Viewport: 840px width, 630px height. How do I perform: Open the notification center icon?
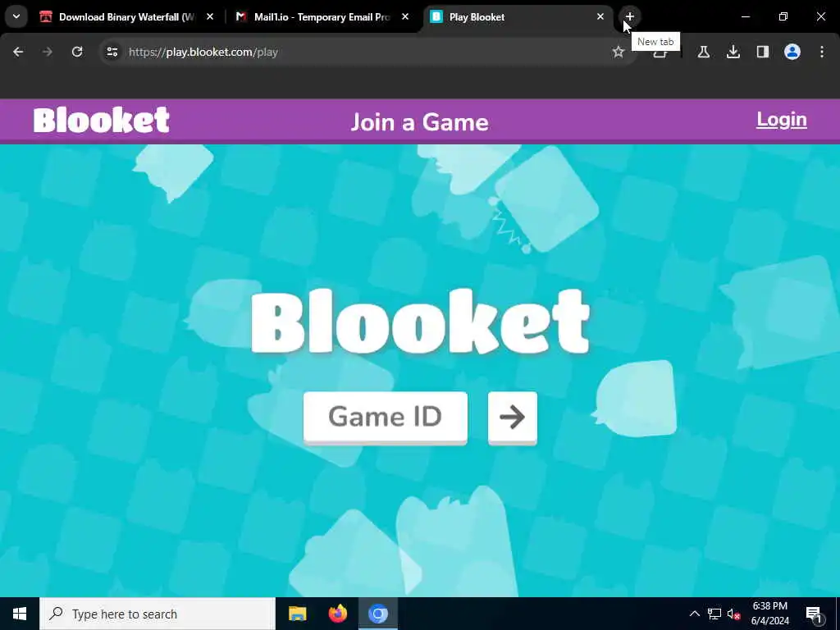[814, 614]
